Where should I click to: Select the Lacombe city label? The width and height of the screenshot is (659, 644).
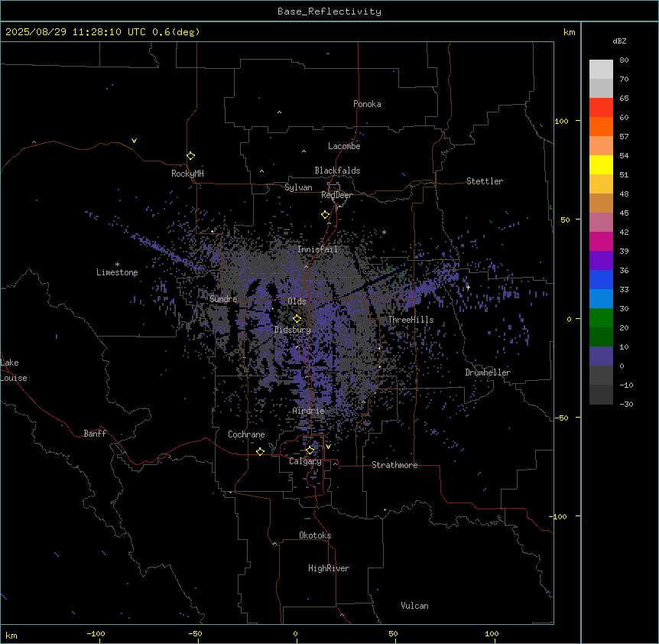tap(344, 146)
